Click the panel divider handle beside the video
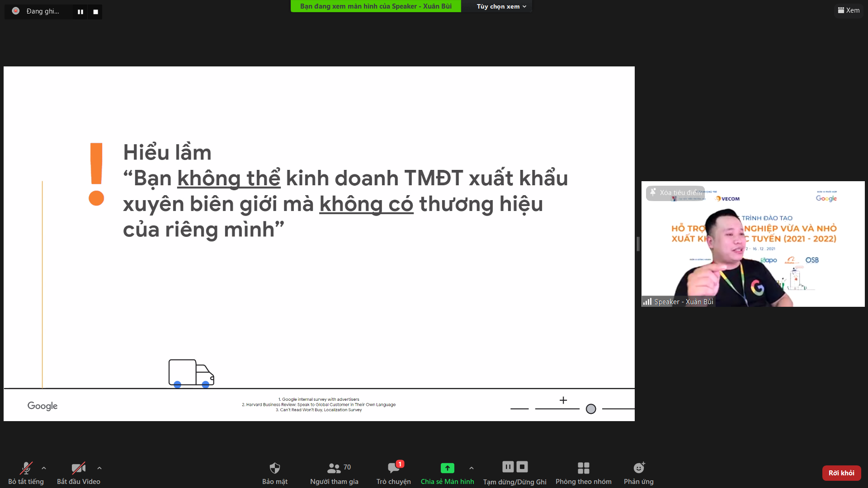Screen dimensions: 868x488 point(638,244)
